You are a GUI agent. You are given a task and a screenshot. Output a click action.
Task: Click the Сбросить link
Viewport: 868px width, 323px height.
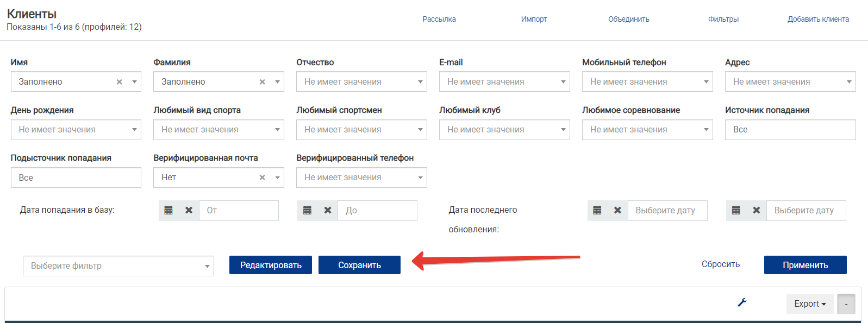(x=720, y=264)
